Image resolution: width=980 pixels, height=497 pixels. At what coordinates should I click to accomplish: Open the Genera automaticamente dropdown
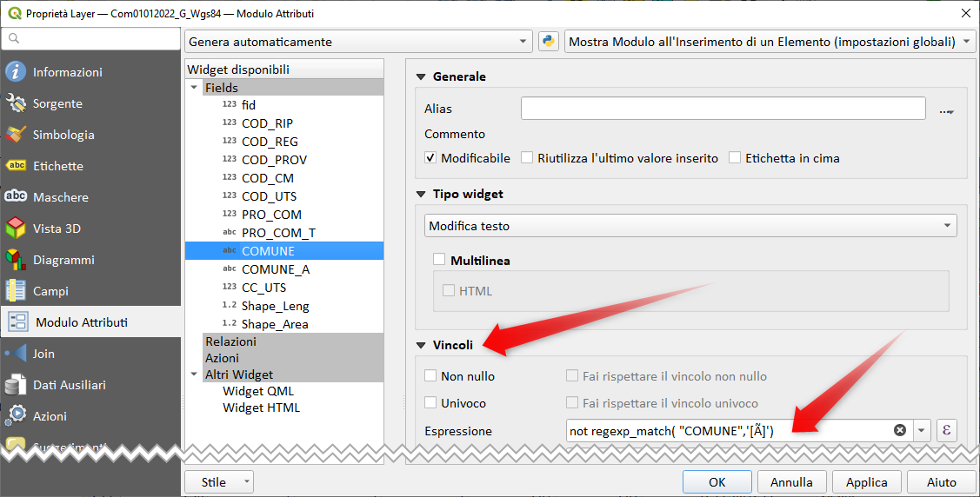click(357, 42)
